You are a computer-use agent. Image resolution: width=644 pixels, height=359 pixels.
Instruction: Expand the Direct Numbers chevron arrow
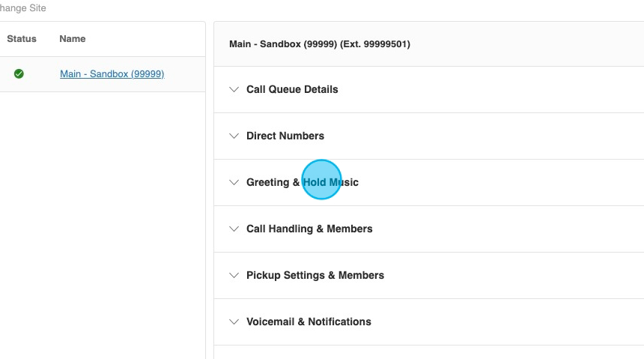[x=234, y=136]
